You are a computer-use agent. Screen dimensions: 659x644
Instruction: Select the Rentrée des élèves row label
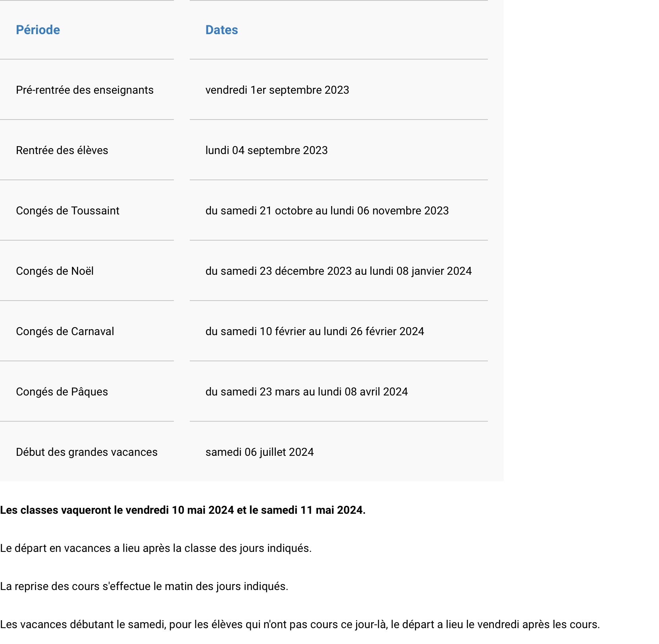pyautogui.click(x=62, y=150)
